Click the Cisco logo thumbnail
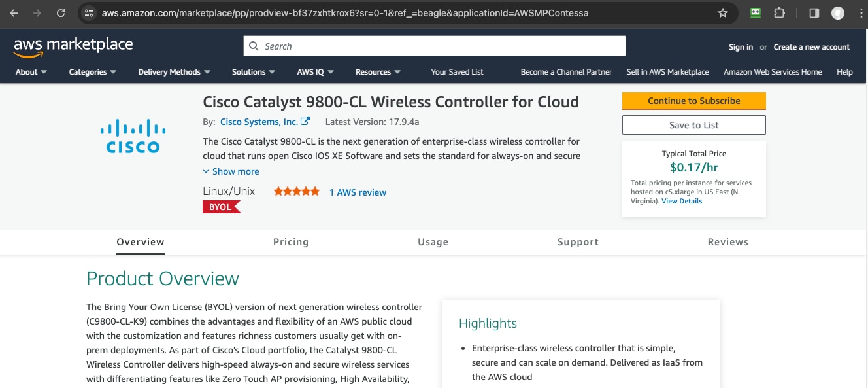868x388 pixels. 133,136
